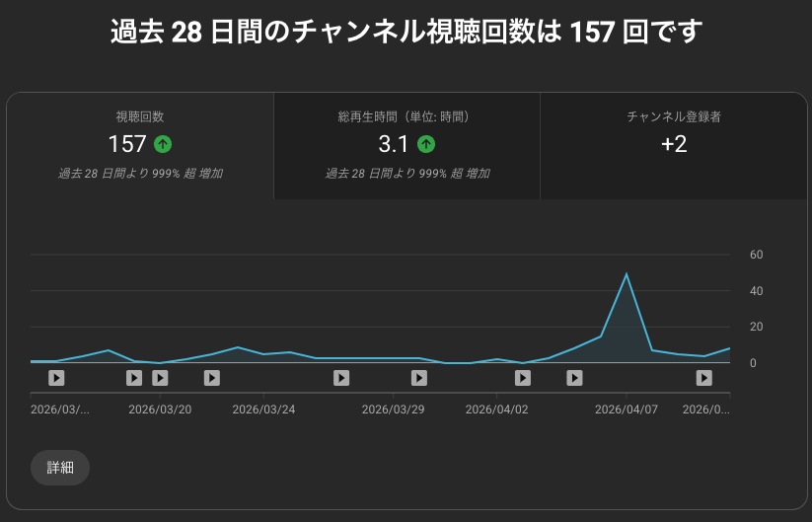Click the video marker between 2026/03/20 and 2026/03/24
The width and height of the screenshot is (812, 522).
click(x=211, y=377)
